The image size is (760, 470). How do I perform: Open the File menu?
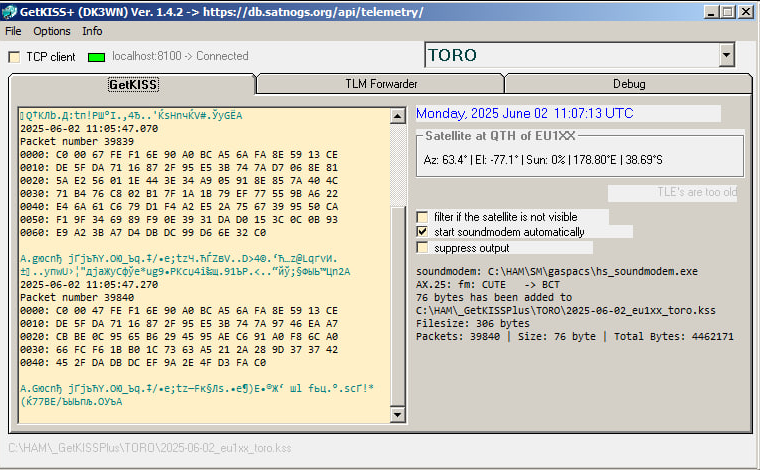pyautogui.click(x=13, y=31)
